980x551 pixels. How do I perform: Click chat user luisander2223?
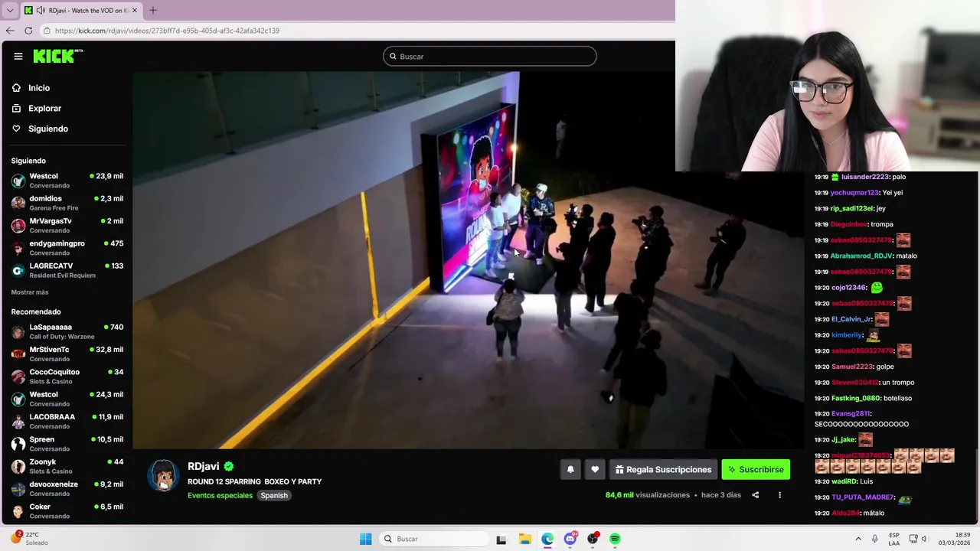pyautogui.click(x=865, y=177)
